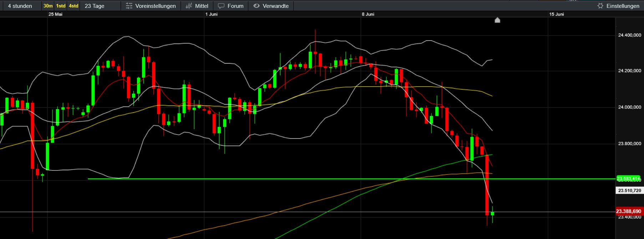
Task: Click the Einstellungen gear icon
Action: point(600,6)
